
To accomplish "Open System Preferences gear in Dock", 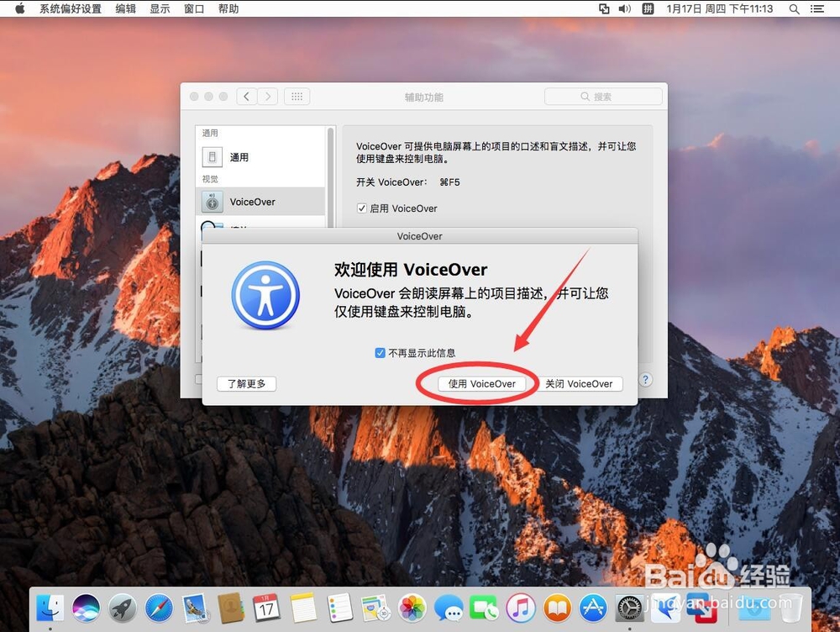I will 629,608.
